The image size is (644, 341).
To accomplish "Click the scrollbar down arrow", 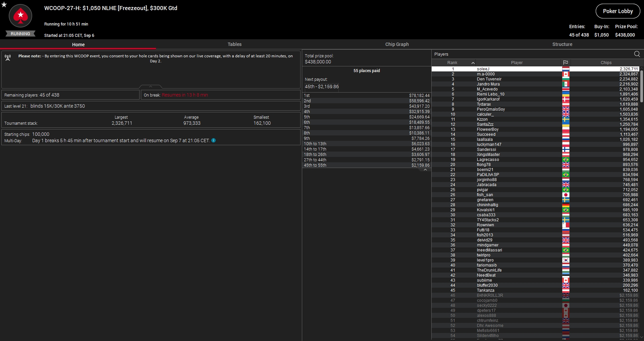I will pyautogui.click(x=642, y=337).
